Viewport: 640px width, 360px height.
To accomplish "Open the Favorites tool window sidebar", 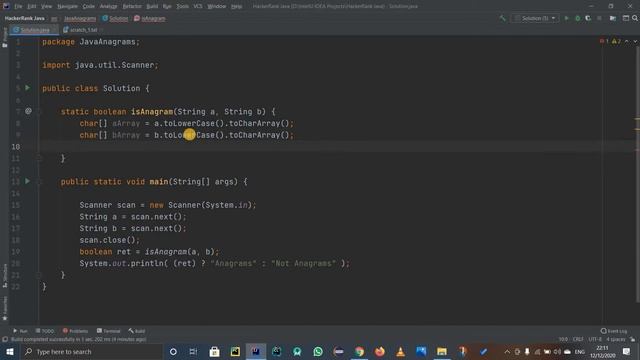I will coord(4,309).
